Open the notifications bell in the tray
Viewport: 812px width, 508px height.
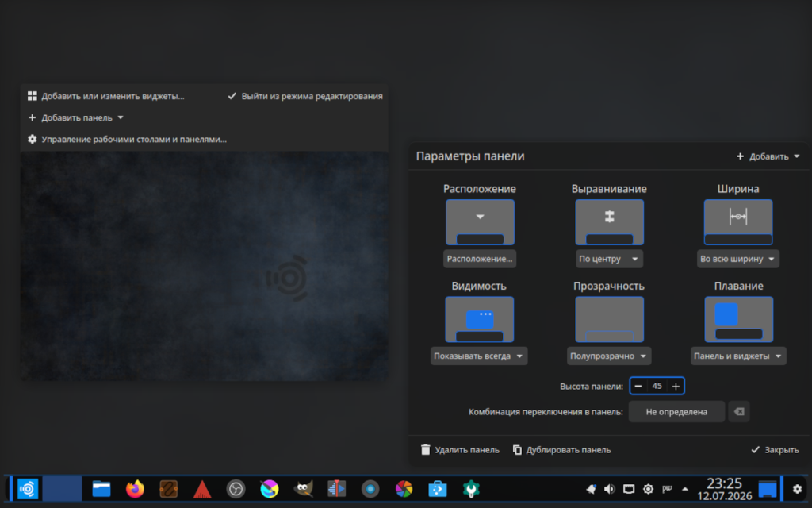(x=591, y=489)
